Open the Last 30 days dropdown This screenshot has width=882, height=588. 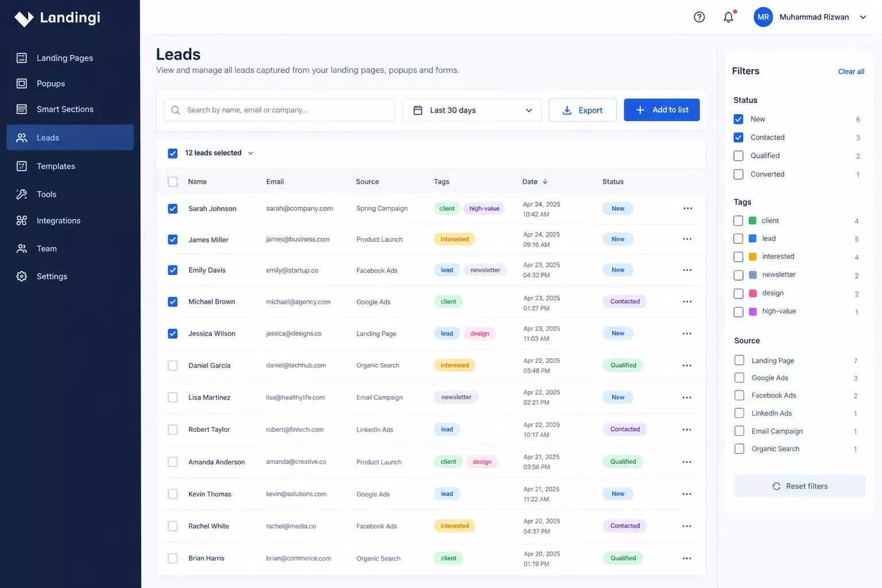point(471,110)
